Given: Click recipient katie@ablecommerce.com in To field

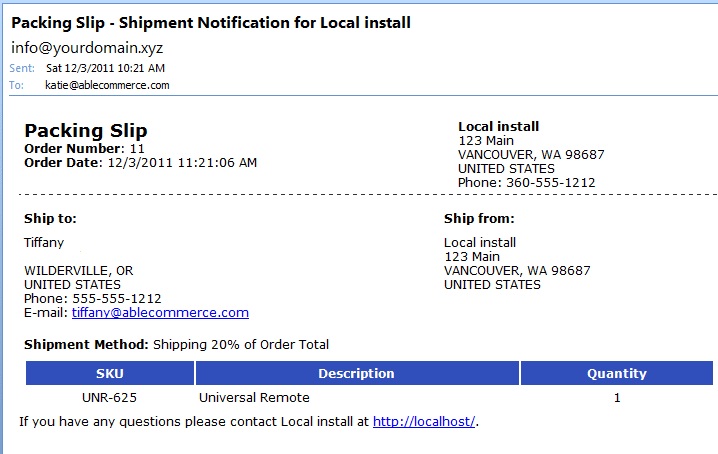Looking at the screenshot, I should tap(107, 86).
